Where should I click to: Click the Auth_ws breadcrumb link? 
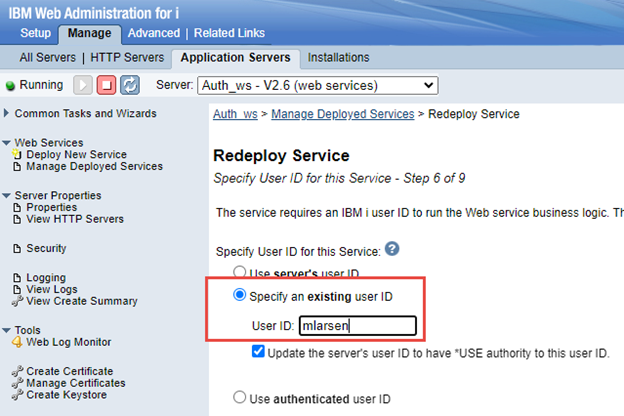pyautogui.click(x=235, y=114)
